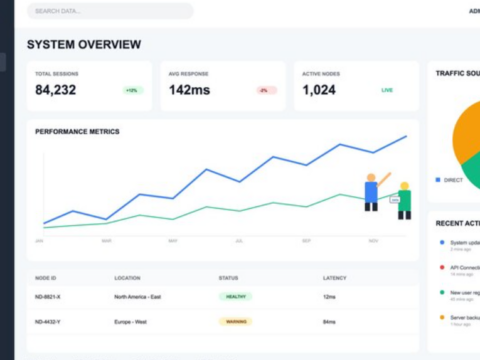
Task: Click the +12% green badge
Action: [133, 90]
